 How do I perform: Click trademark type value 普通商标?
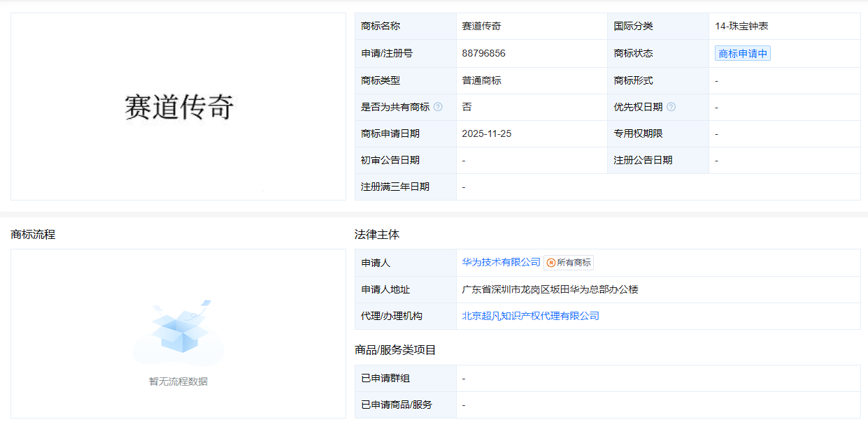pyautogui.click(x=481, y=80)
